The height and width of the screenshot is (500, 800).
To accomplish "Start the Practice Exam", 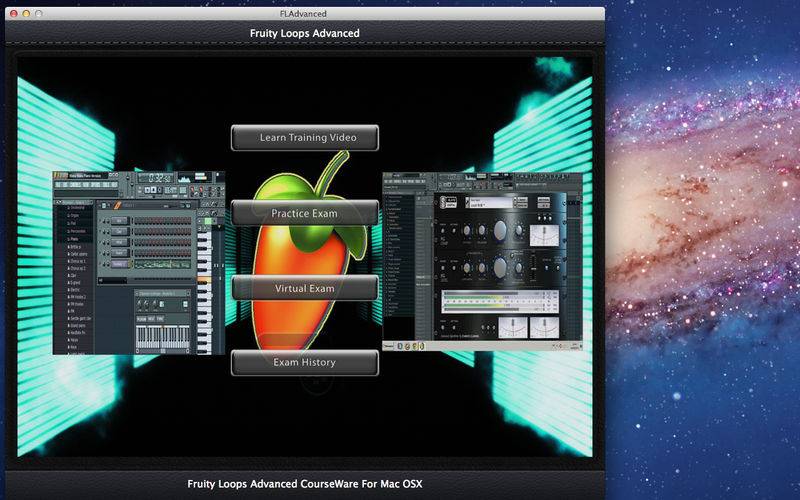I will [305, 213].
